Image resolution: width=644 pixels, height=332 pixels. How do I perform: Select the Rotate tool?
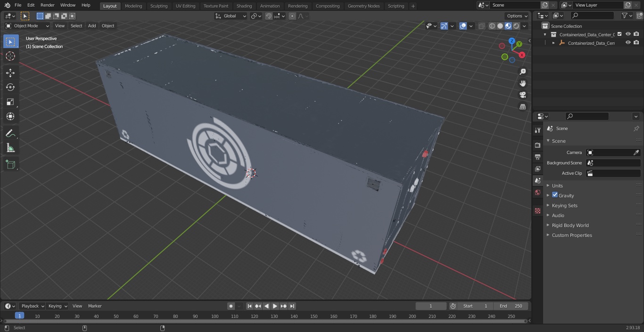coord(10,87)
